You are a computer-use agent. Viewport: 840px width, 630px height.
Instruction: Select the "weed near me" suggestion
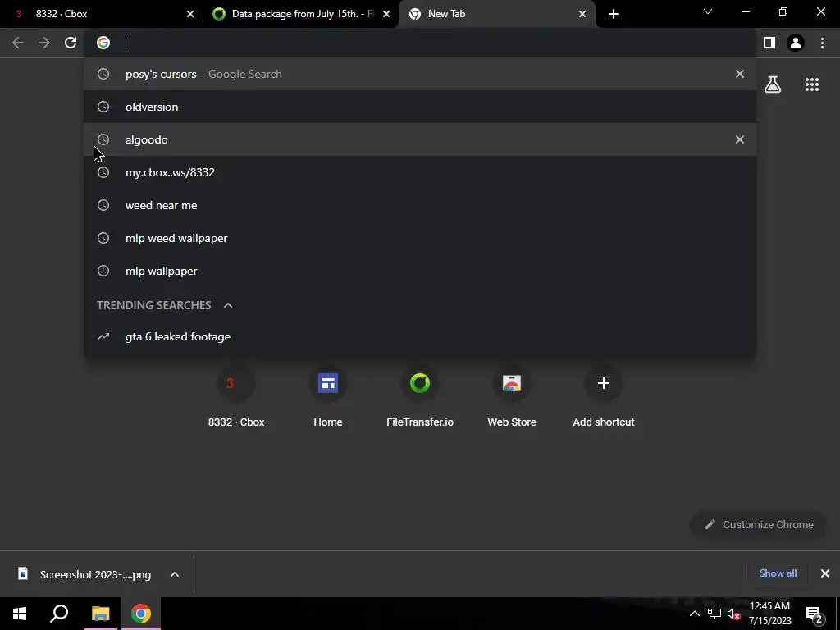click(x=420, y=205)
